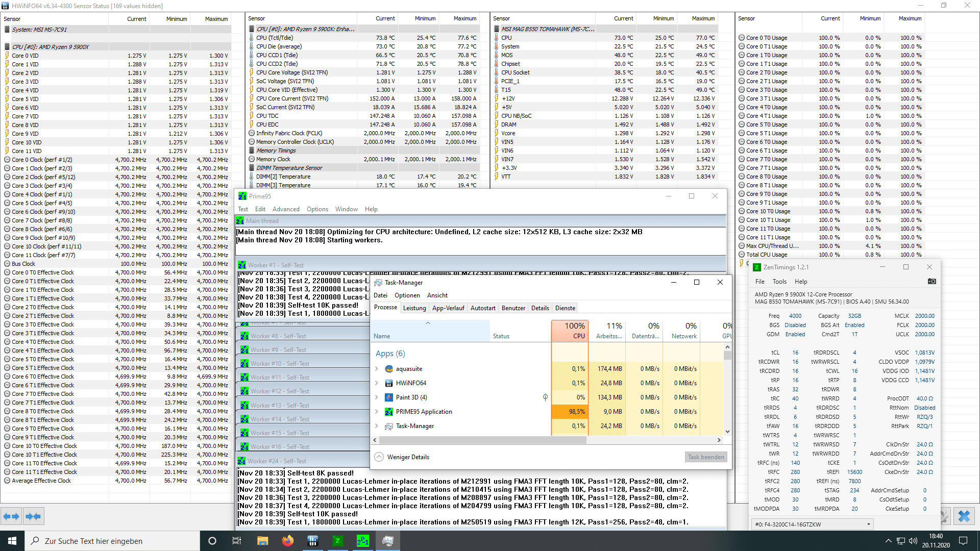Open ZenTimings from the taskbar
This screenshot has width=980, height=551.
coord(337,541)
